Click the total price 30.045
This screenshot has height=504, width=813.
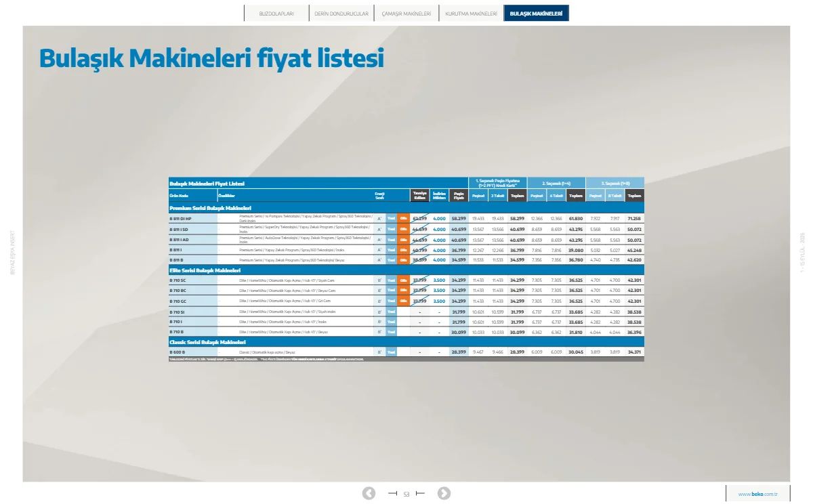click(x=576, y=352)
